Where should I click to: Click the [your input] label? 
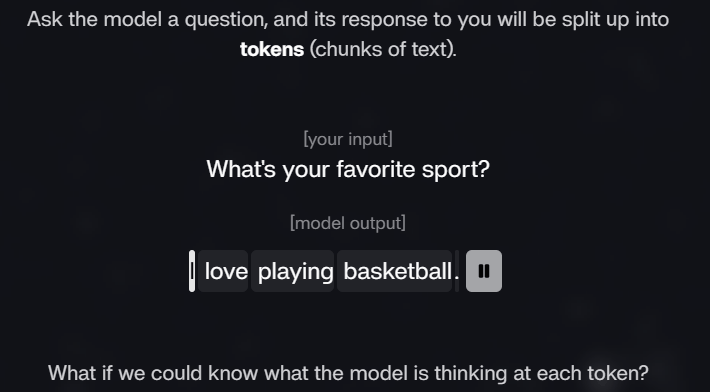click(348, 139)
